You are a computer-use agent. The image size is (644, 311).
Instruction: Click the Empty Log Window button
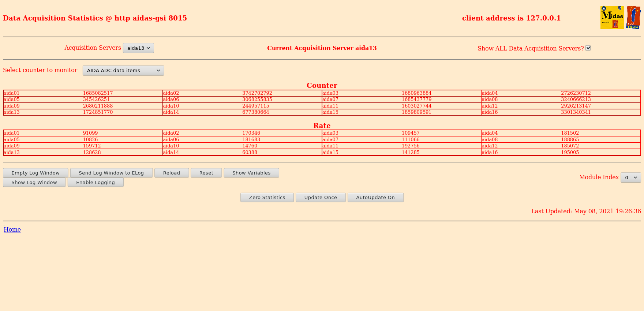(x=35, y=173)
